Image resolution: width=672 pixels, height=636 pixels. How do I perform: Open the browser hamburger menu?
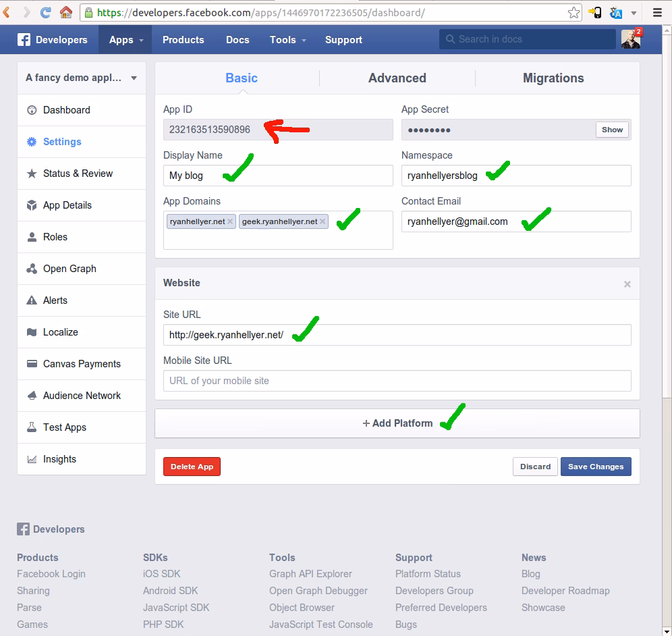tap(657, 12)
